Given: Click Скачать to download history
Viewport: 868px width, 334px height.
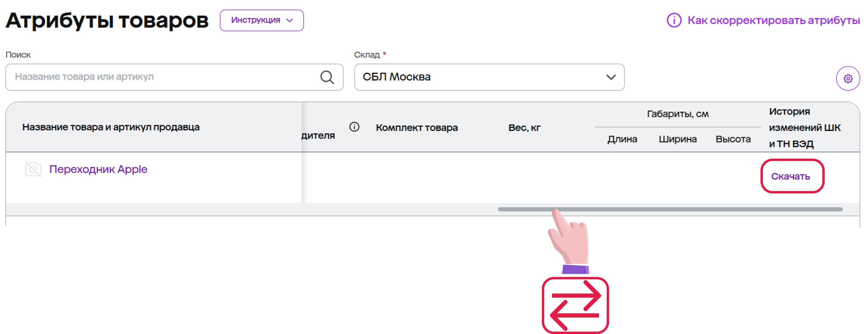Looking at the screenshot, I should tap(790, 176).
